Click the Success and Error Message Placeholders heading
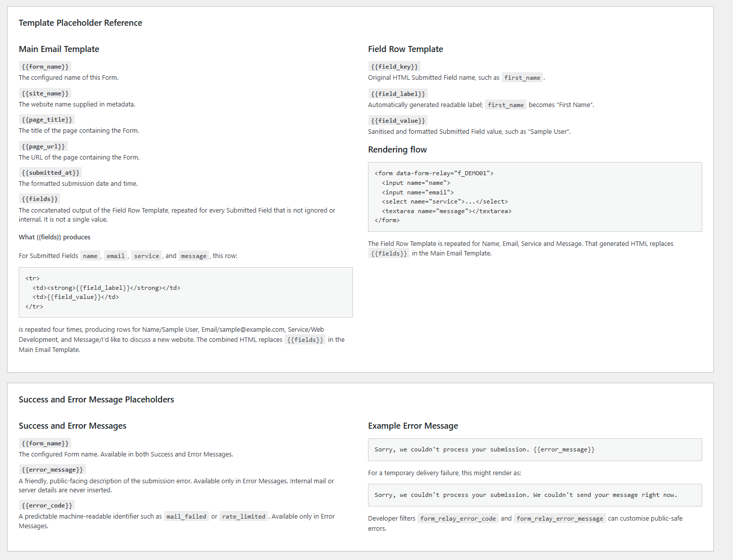The image size is (733, 560). point(96,399)
